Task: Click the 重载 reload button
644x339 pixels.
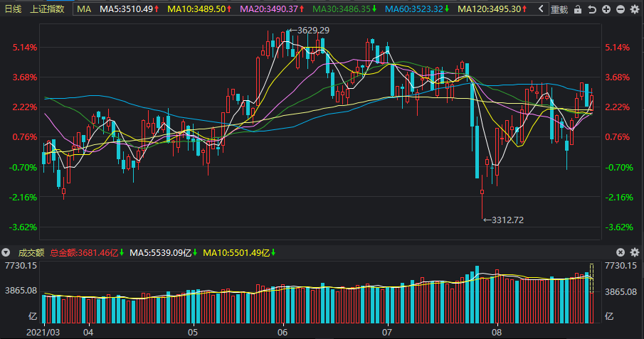Action: pyautogui.click(x=559, y=9)
